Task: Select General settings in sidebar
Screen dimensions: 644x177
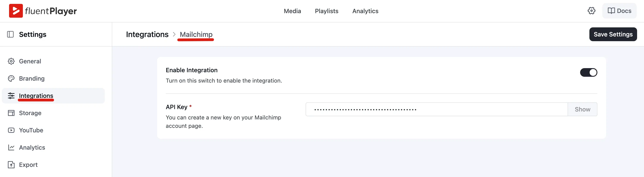Action: point(53,61)
